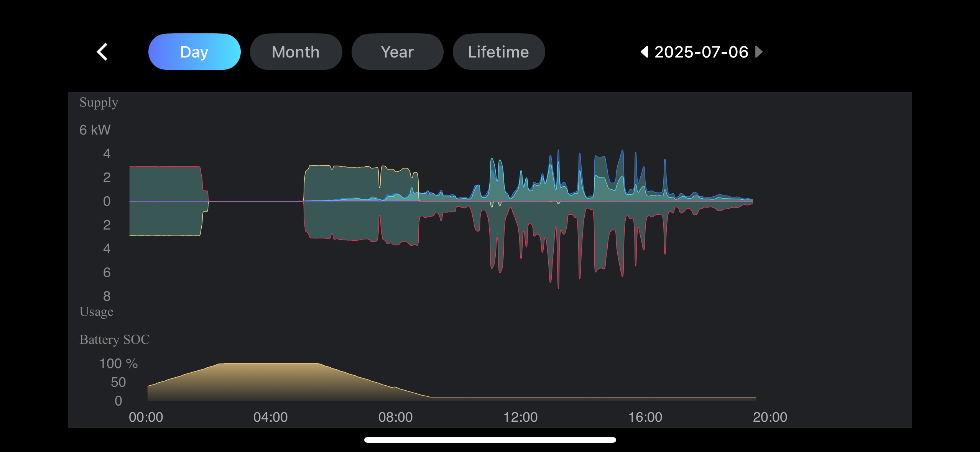Tap chart at 16:00 time marker

click(645, 417)
